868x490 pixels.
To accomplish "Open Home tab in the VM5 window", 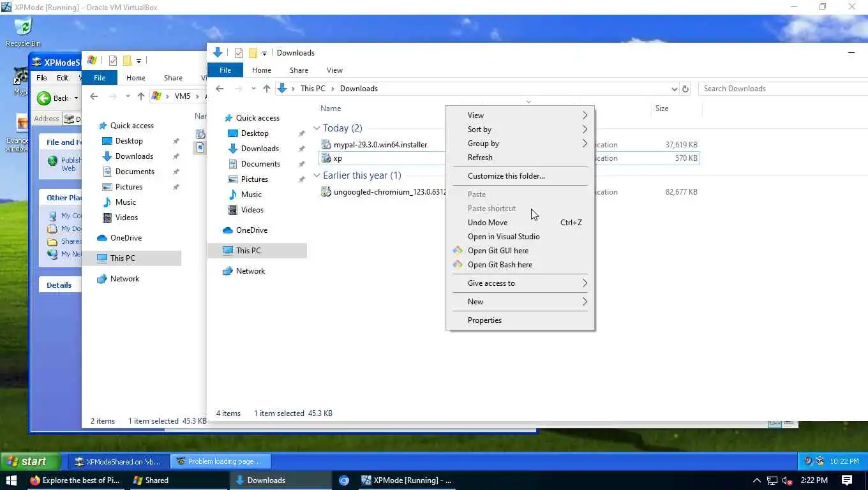I will 136,78.
